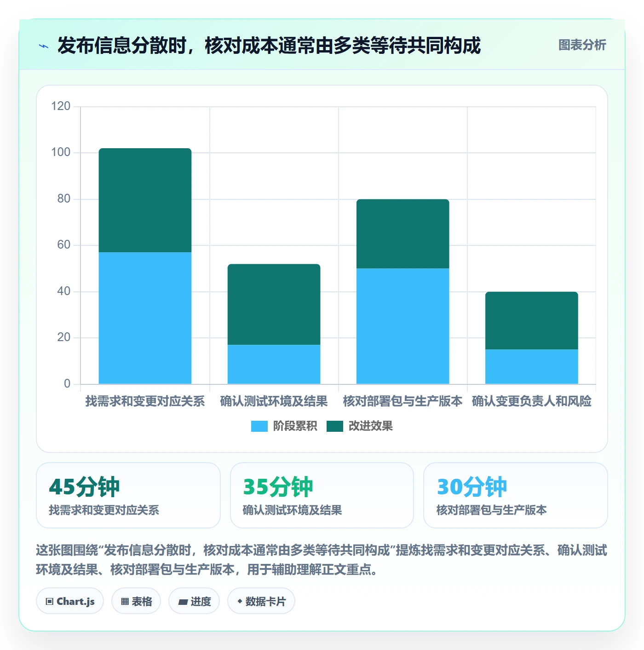Screen dimensions: 644x650
Task: Click the y-axis value 100
Action: coord(61,152)
